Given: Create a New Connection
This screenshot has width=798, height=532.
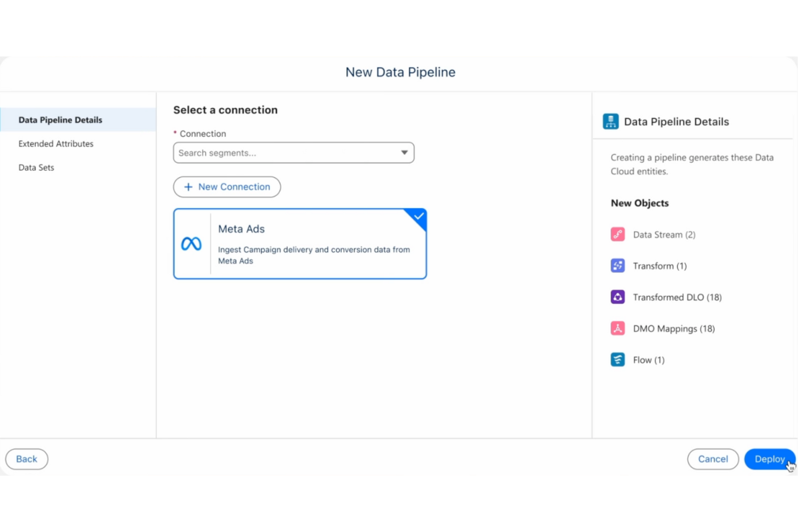Looking at the screenshot, I should click(x=226, y=186).
